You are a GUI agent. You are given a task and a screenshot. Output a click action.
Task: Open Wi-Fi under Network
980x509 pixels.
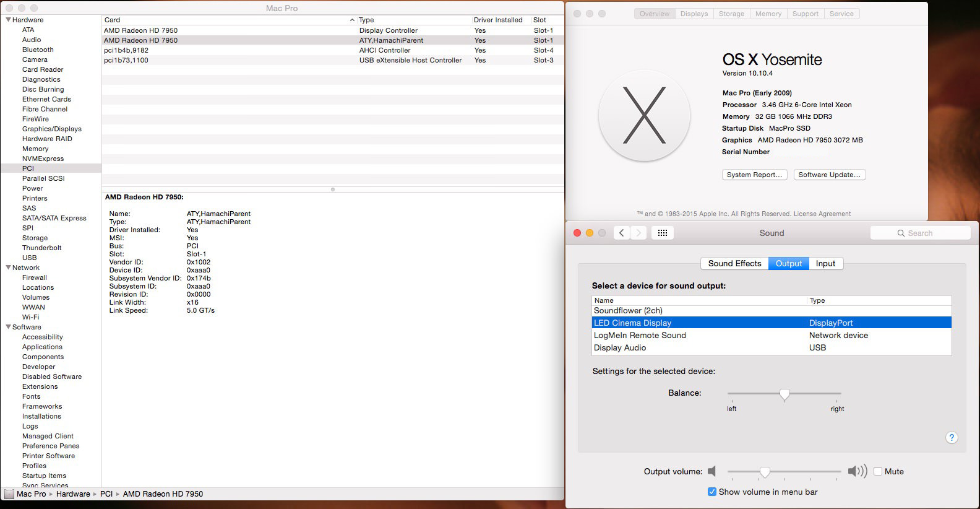31,317
